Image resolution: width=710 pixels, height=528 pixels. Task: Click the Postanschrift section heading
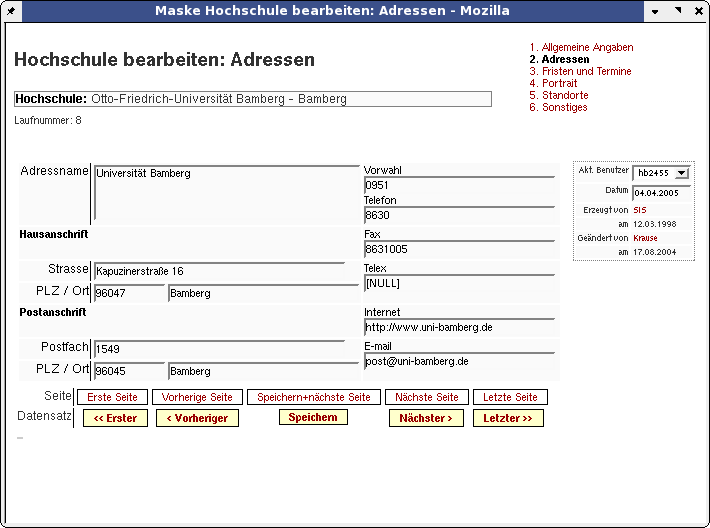pos(53,312)
